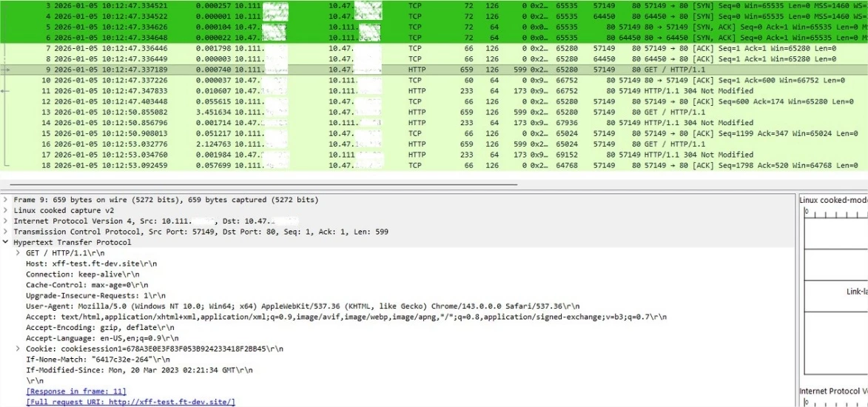
Task: Select the Accept: text/html header line
Action: [346, 317]
